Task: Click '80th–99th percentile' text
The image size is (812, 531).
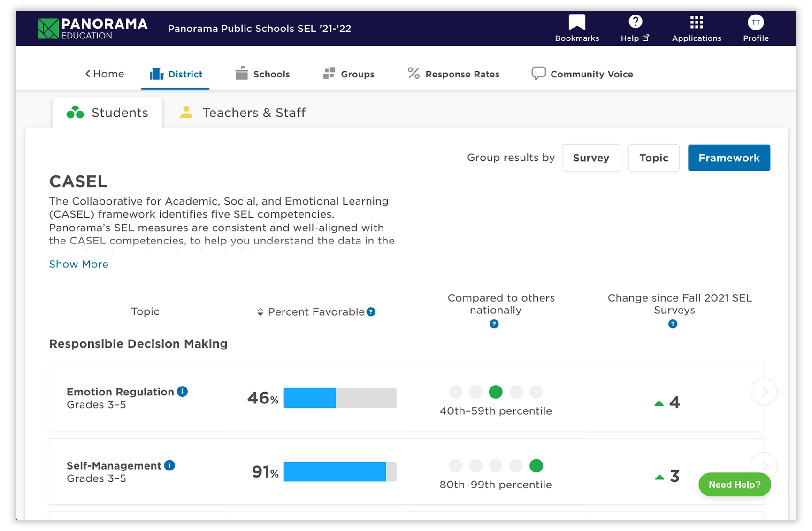Action: pos(496,485)
